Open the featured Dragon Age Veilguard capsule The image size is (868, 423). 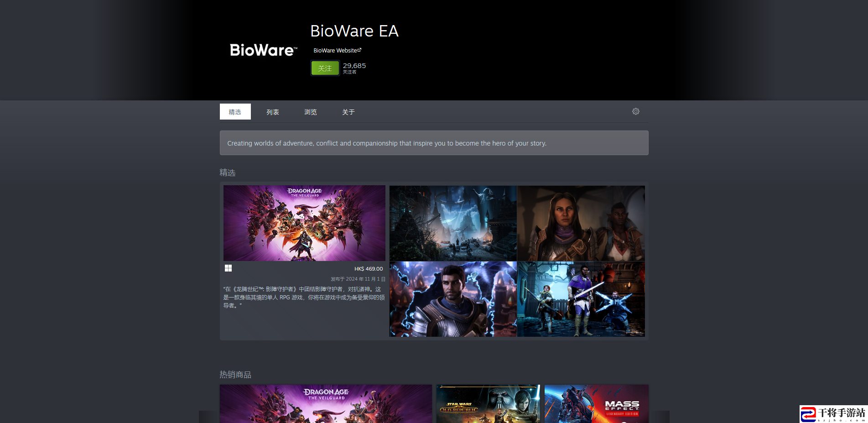[304, 223]
